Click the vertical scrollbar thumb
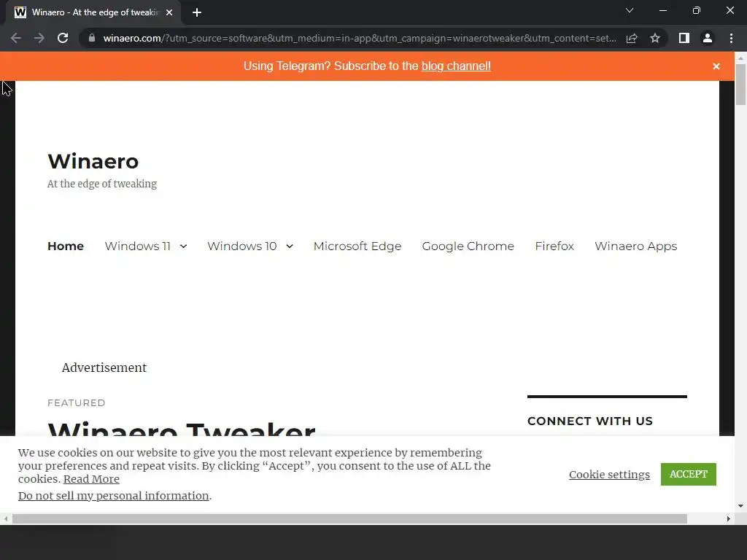 click(741, 84)
